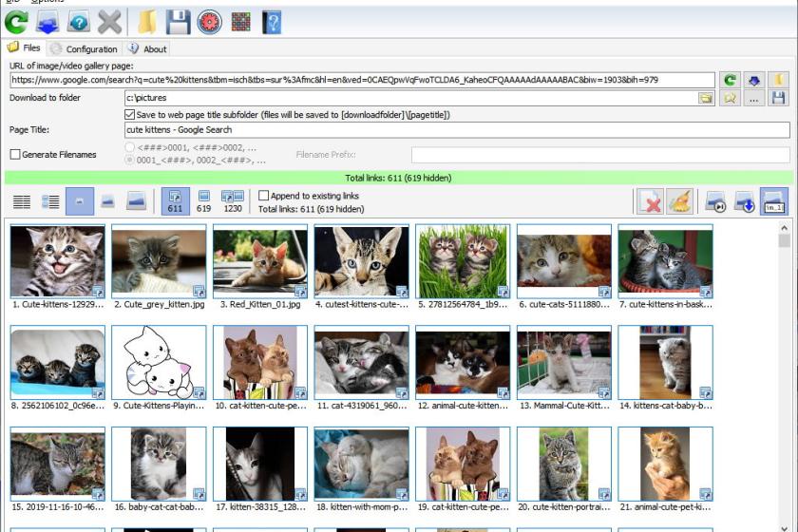Open the yellow folder icon in main toolbar
The image size is (798, 532).
coord(147,23)
